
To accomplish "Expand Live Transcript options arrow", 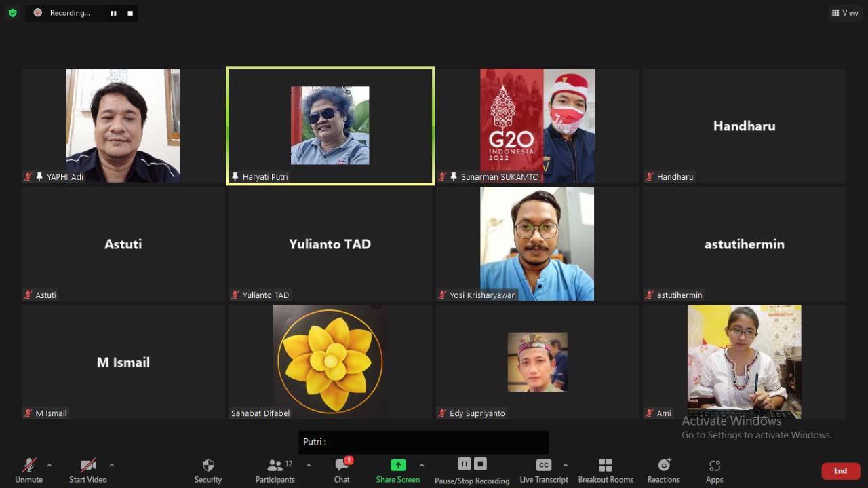I will point(566,466).
